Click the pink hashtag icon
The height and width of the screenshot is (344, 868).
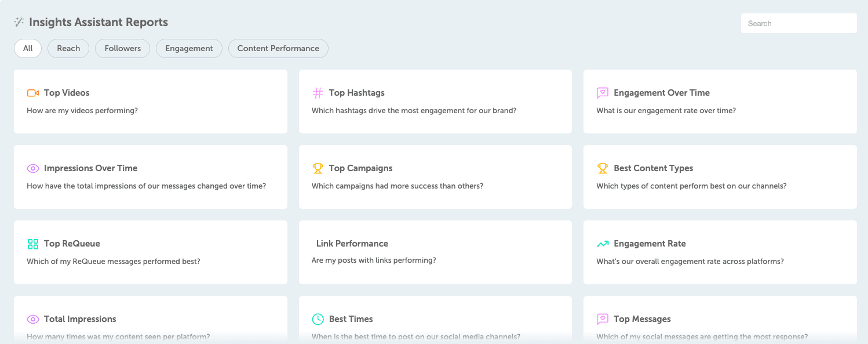click(x=318, y=93)
